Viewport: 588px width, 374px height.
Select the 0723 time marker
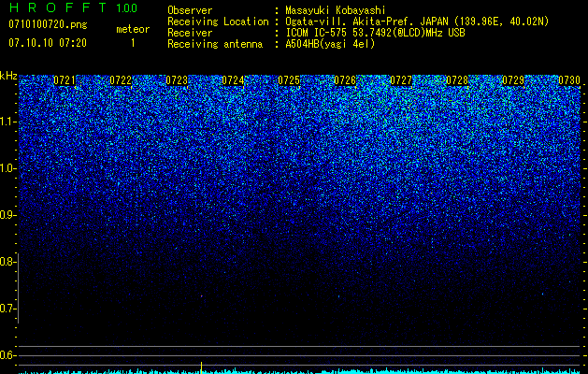coord(177,80)
